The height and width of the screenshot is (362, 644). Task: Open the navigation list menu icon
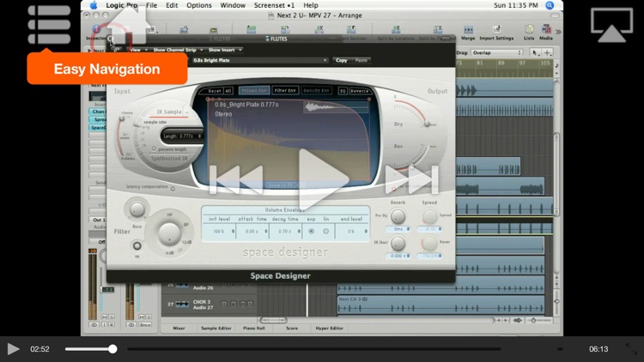49,24
